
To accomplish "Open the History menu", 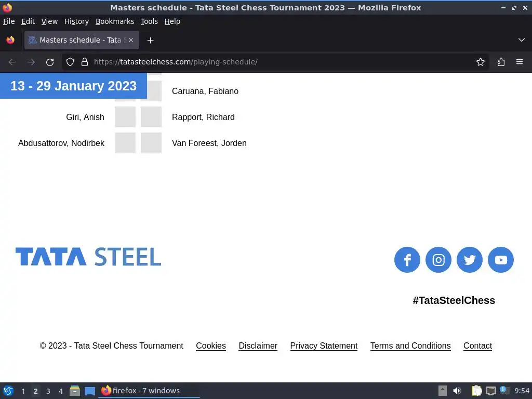I will pyautogui.click(x=76, y=21).
